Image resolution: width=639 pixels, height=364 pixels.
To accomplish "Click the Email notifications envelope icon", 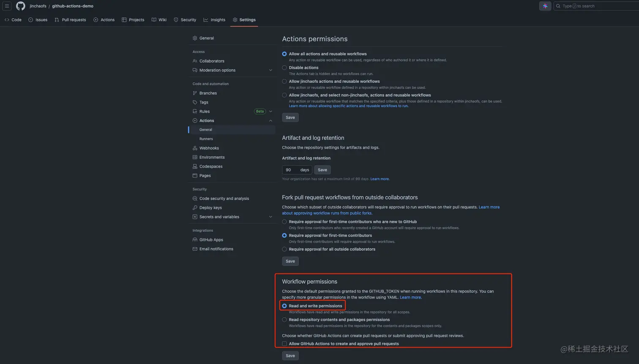I will click(x=195, y=249).
